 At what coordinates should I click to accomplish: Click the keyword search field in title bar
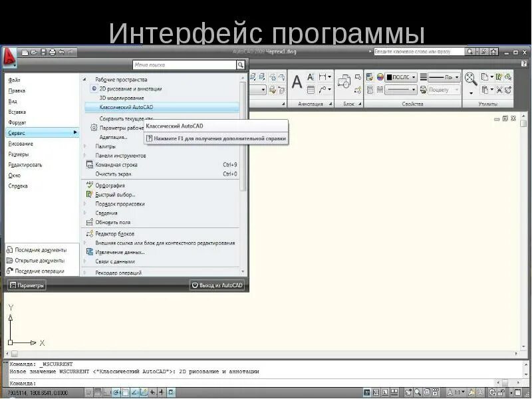419,52
